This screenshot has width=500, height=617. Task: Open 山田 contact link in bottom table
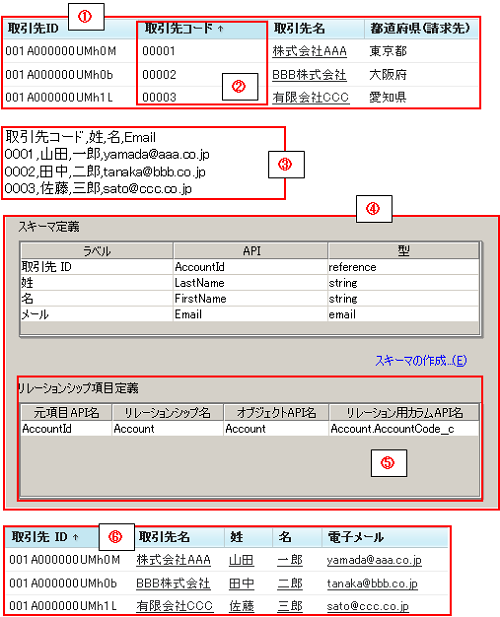point(241,560)
